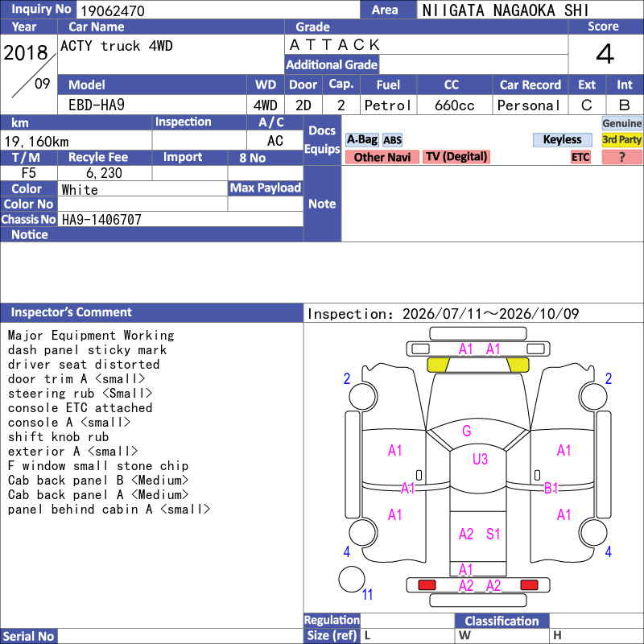Click the Inquiry No field 19062470
This screenshot has height=644, width=644.
click(x=218, y=10)
